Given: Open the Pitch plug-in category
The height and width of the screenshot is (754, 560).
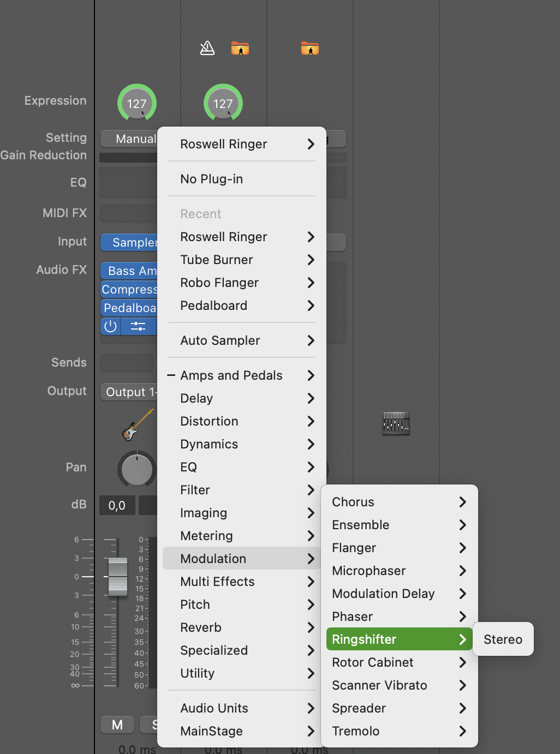Looking at the screenshot, I should [242, 605].
